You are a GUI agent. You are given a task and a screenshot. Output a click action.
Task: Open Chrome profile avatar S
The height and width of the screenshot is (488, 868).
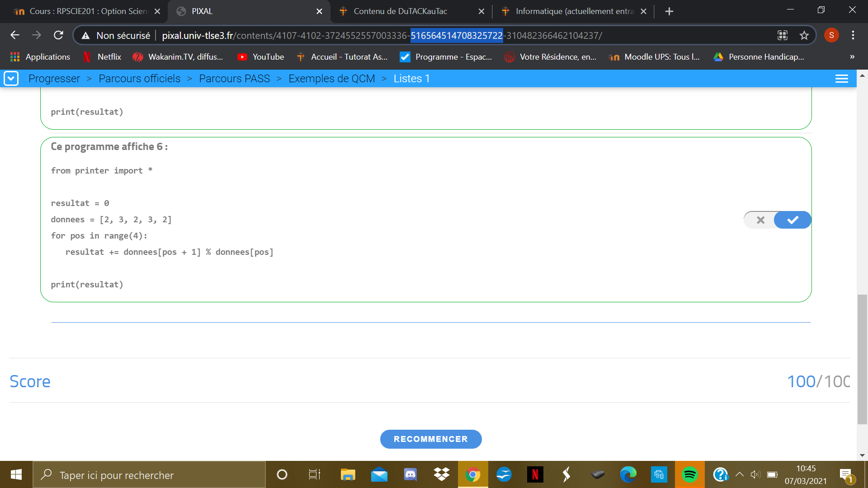coord(831,35)
